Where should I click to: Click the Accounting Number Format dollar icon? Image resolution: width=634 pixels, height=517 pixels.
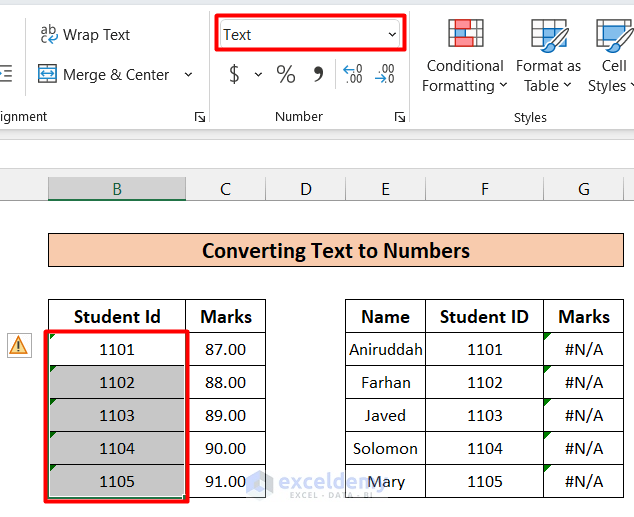234,74
